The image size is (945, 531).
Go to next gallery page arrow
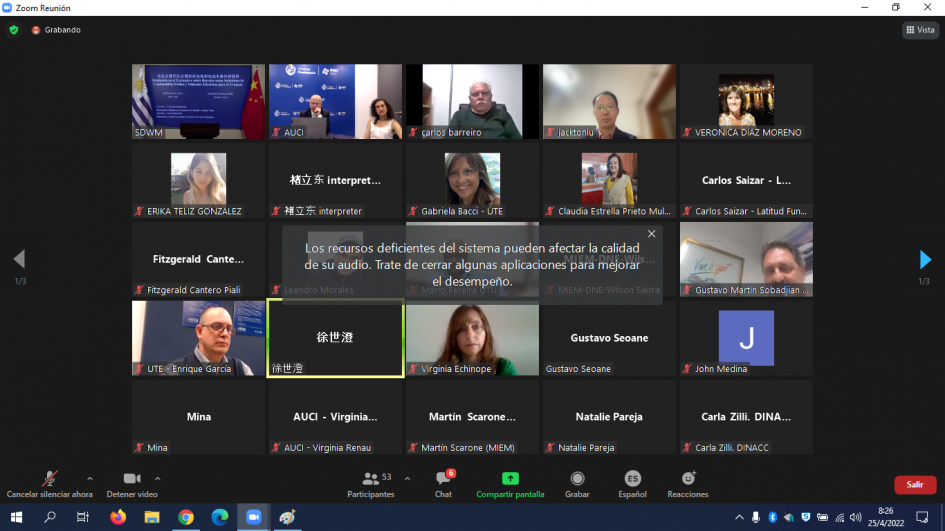925,260
